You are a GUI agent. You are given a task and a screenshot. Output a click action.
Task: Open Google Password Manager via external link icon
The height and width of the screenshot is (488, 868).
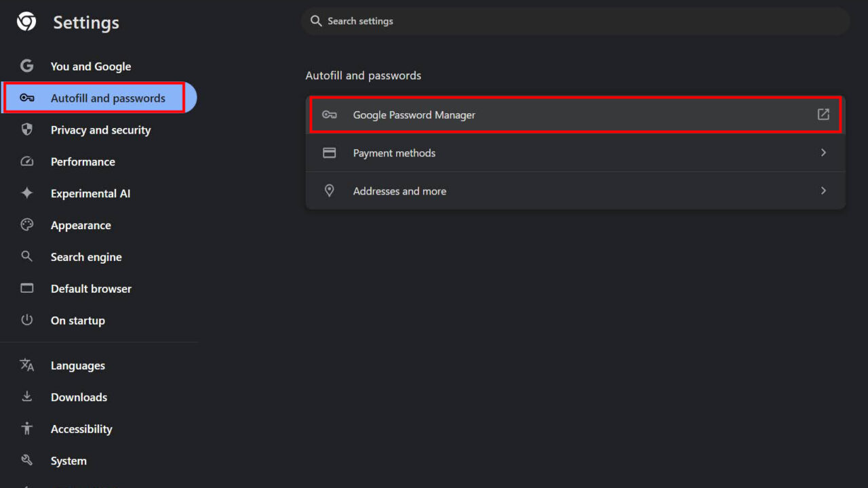point(823,115)
